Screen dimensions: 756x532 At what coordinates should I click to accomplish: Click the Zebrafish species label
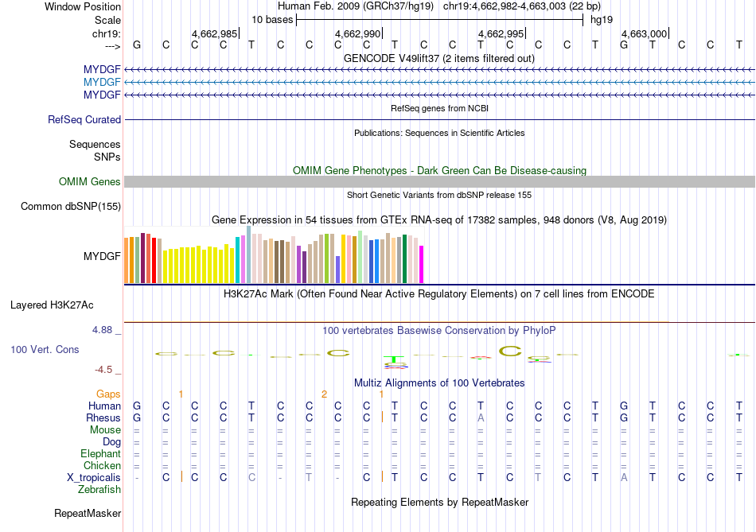pos(99,490)
